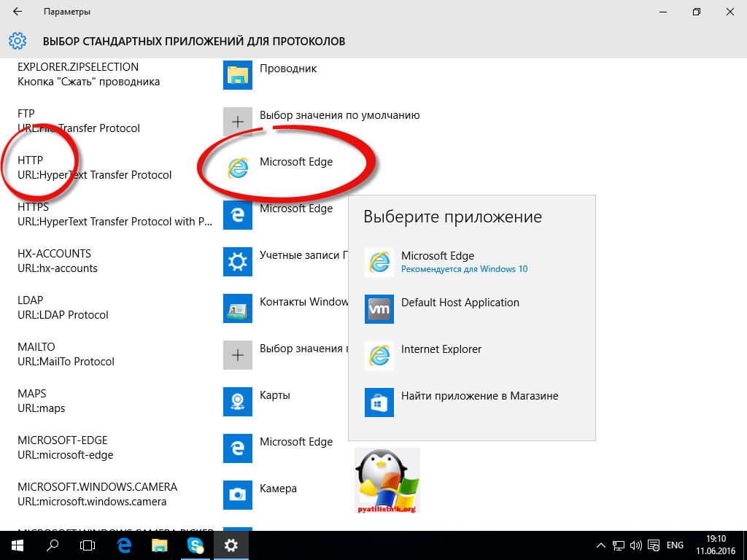This screenshot has width=747, height=560.
Task: Click the gear icon for HX-ACCOUNTS
Action: pyautogui.click(x=237, y=261)
